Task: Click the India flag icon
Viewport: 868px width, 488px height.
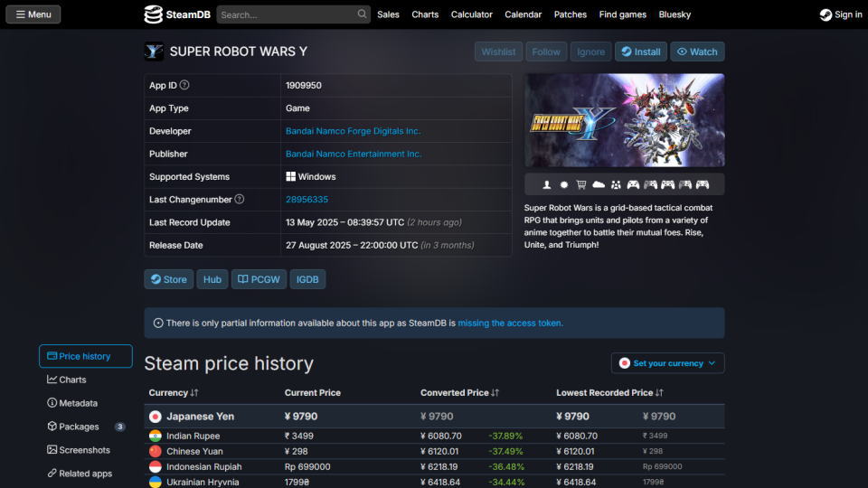Action: coord(155,436)
